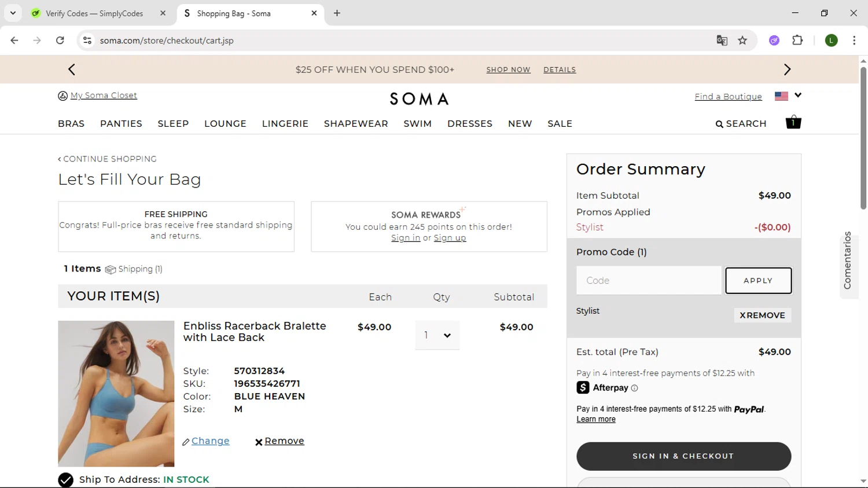The image size is (868, 488).
Task: Click Sign In & Checkout
Action: tap(683, 456)
